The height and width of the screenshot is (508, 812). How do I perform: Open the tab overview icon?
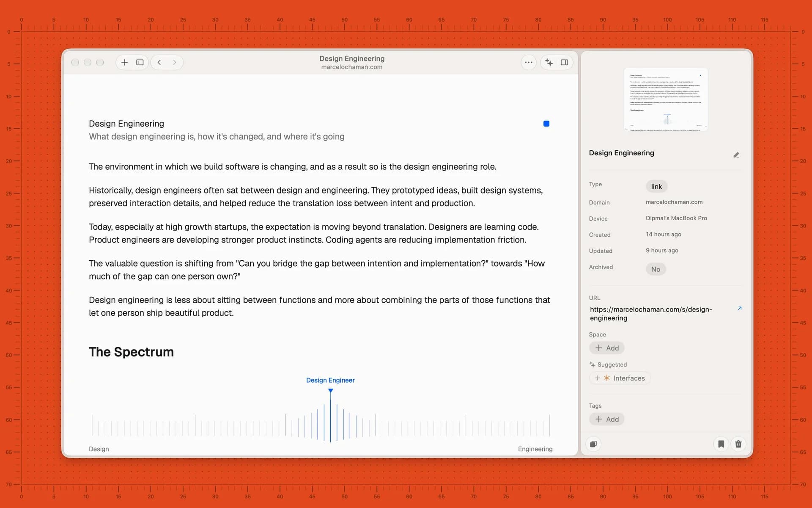tap(140, 62)
